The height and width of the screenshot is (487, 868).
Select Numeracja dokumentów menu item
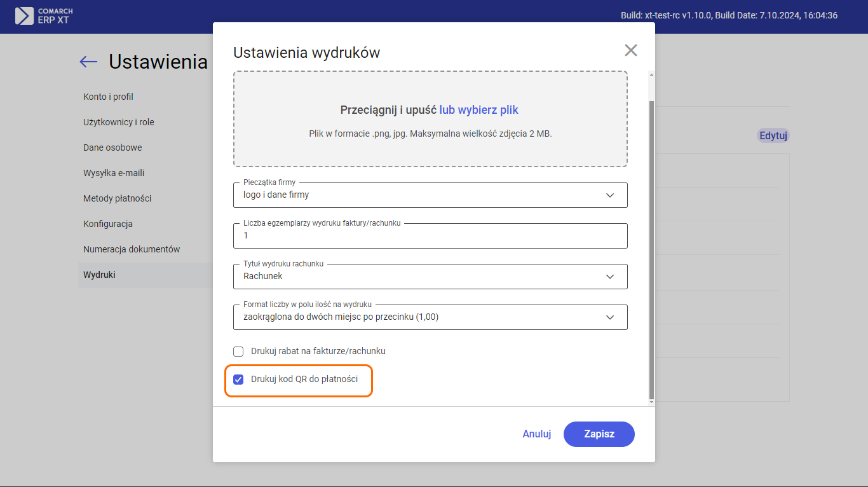click(132, 249)
